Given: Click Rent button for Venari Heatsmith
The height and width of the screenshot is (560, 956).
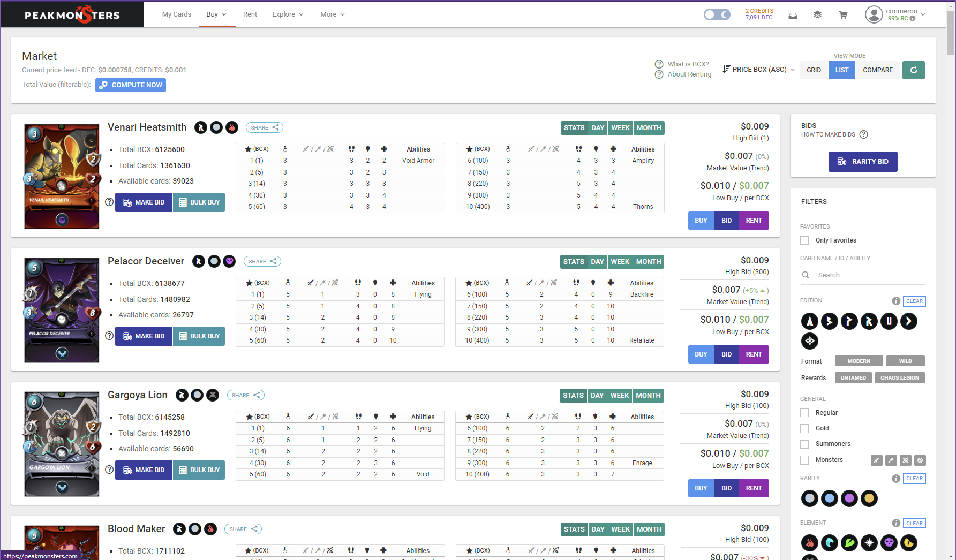Looking at the screenshot, I should 754,221.
